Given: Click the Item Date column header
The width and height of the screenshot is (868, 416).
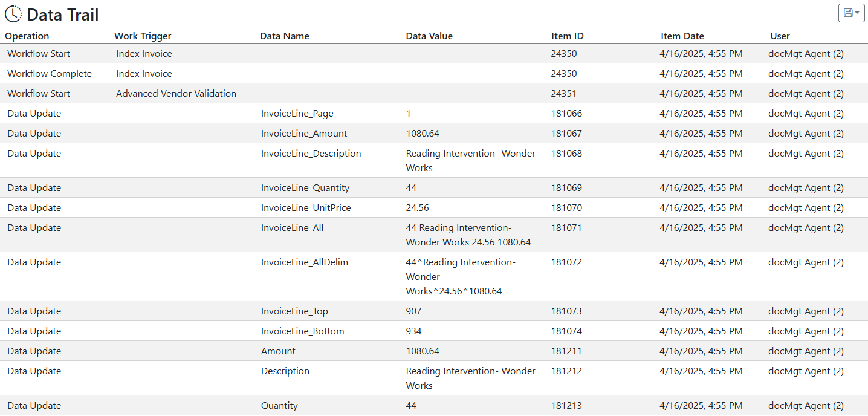Looking at the screenshot, I should (x=682, y=36).
